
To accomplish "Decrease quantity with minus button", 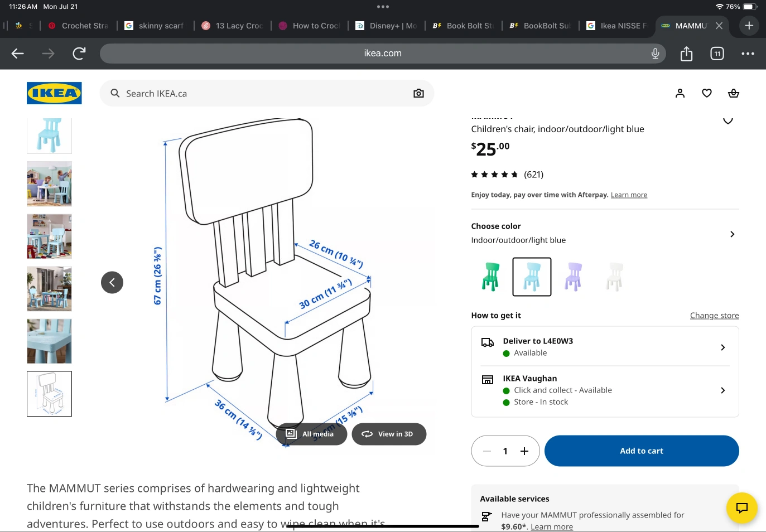I will click(487, 451).
